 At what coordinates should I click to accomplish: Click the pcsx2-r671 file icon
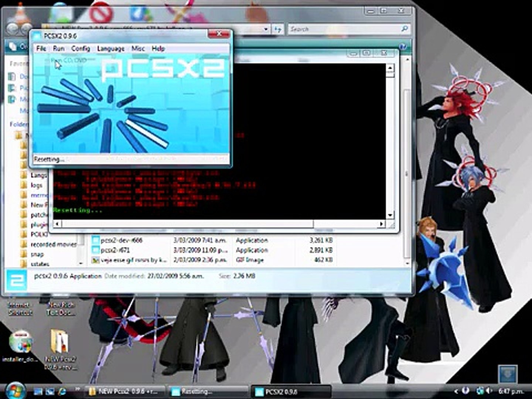tap(95, 250)
